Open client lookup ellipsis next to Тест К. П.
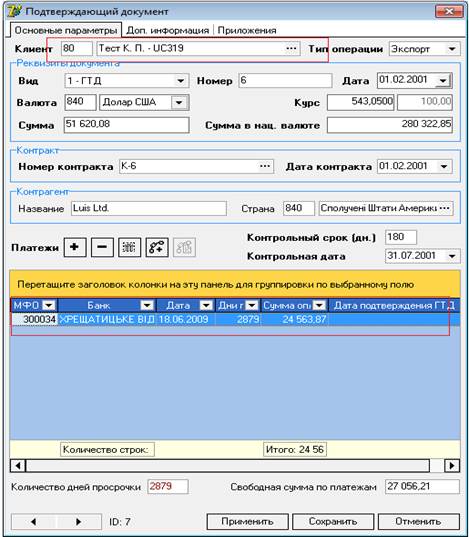 coord(291,48)
